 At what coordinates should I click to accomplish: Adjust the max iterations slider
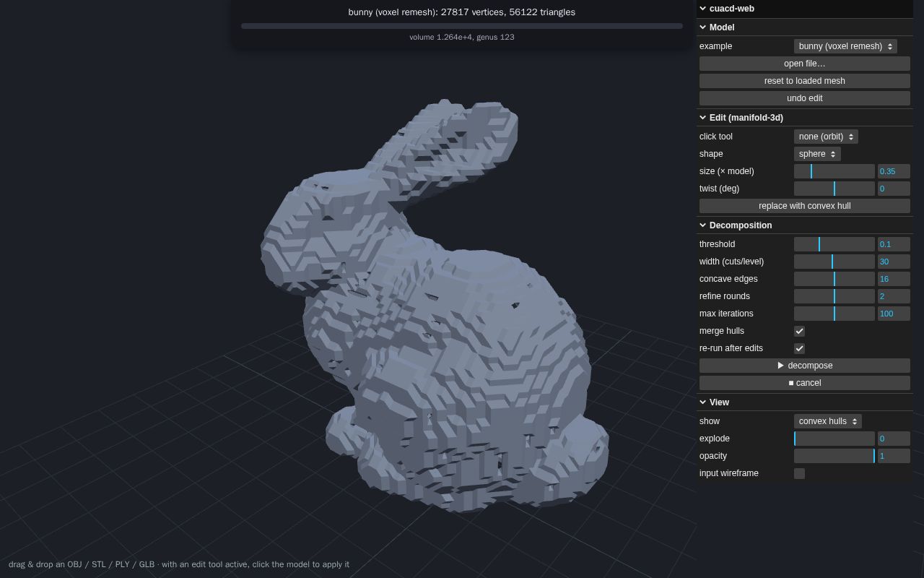(x=834, y=314)
